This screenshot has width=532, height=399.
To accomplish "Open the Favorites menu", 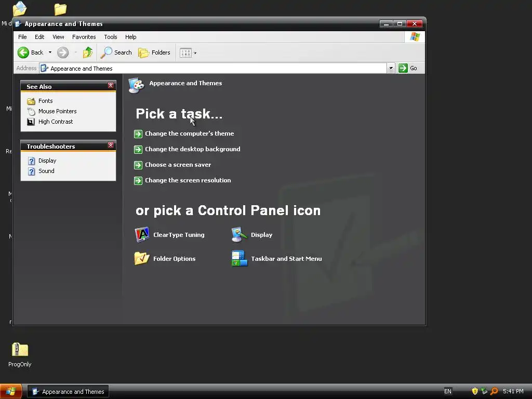I will [x=84, y=37].
